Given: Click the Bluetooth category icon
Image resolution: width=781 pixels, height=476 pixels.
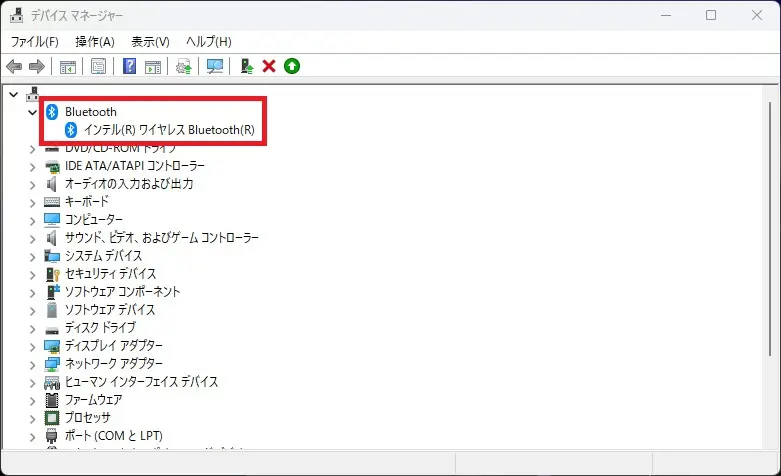Looking at the screenshot, I should pos(52,112).
